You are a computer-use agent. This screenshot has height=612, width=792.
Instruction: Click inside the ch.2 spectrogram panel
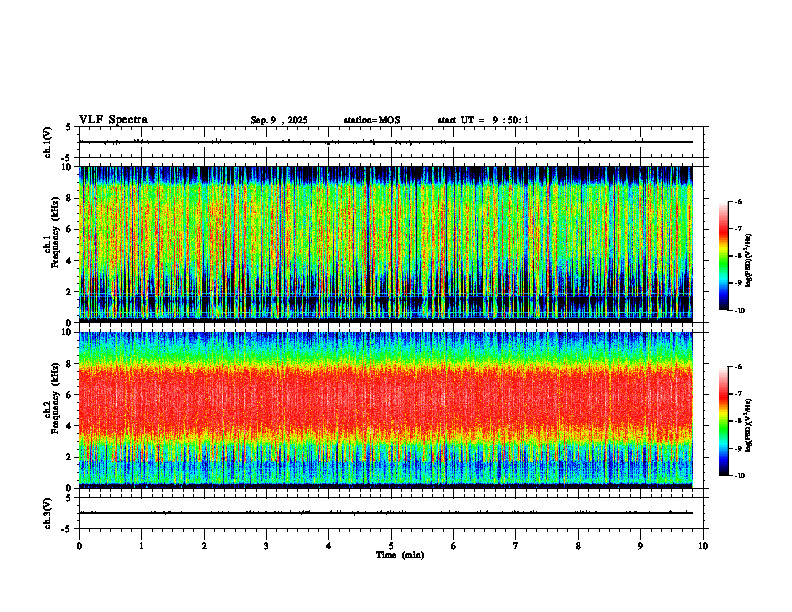click(386, 410)
